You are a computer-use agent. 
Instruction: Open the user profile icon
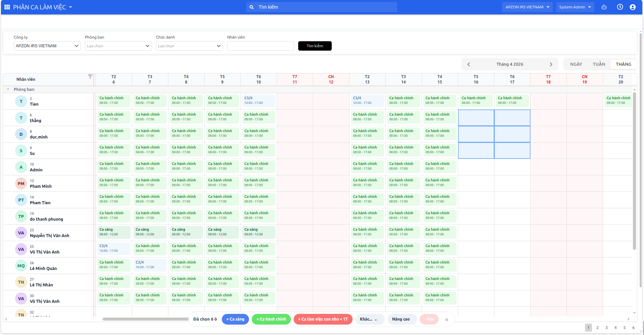(x=633, y=7)
